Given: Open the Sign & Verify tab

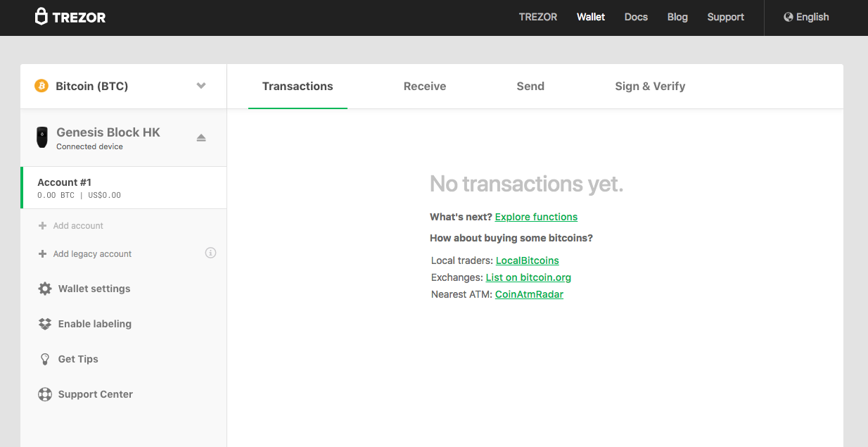Looking at the screenshot, I should pos(650,87).
